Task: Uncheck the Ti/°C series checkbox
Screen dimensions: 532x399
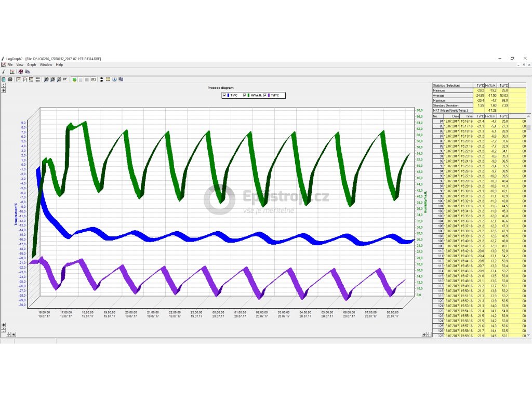Action: (x=224, y=95)
